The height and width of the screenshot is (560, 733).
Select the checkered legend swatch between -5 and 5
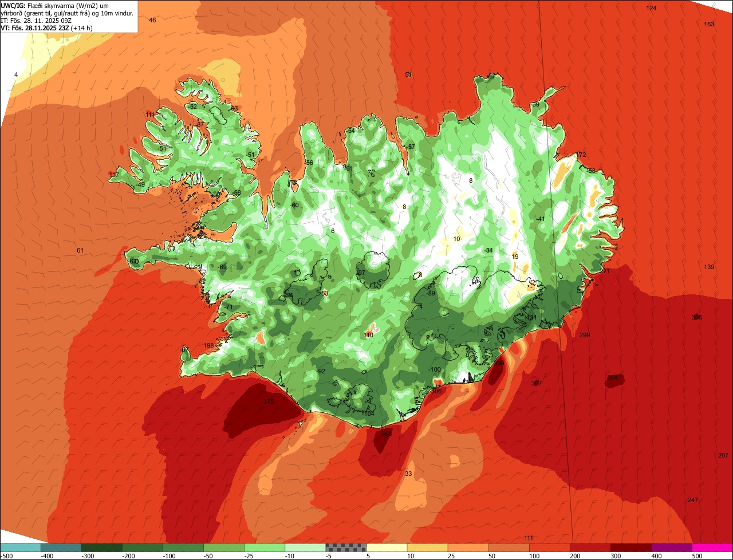tap(346, 547)
